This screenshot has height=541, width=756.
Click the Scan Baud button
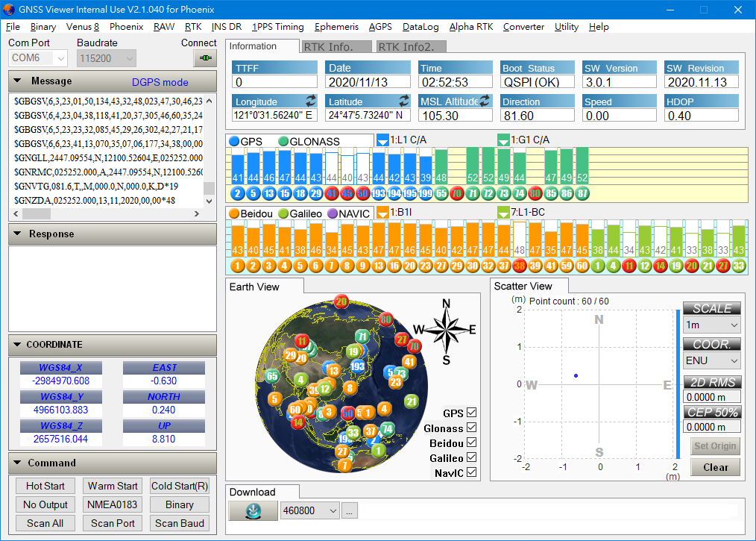click(x=180, y=523)
